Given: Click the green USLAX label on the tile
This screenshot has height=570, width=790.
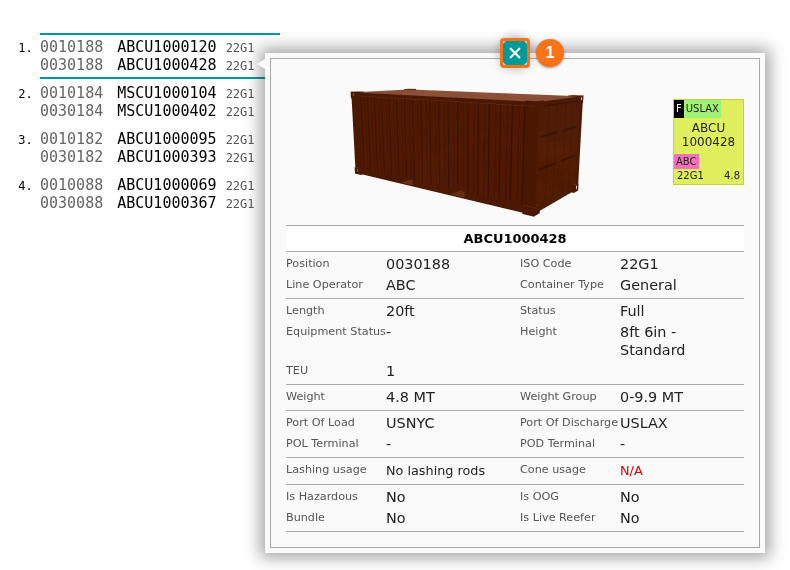Looking at the screenshot, I should click(x=702, y=108).
